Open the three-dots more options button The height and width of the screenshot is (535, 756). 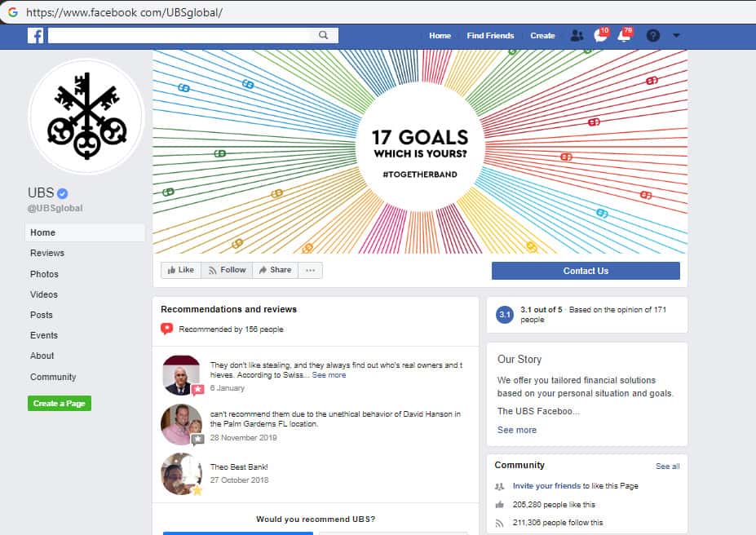(311, 270)
